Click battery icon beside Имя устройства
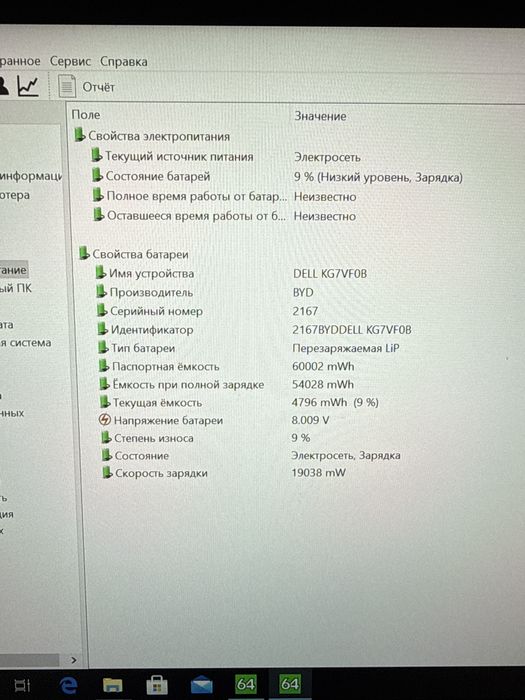 (101, 272)
